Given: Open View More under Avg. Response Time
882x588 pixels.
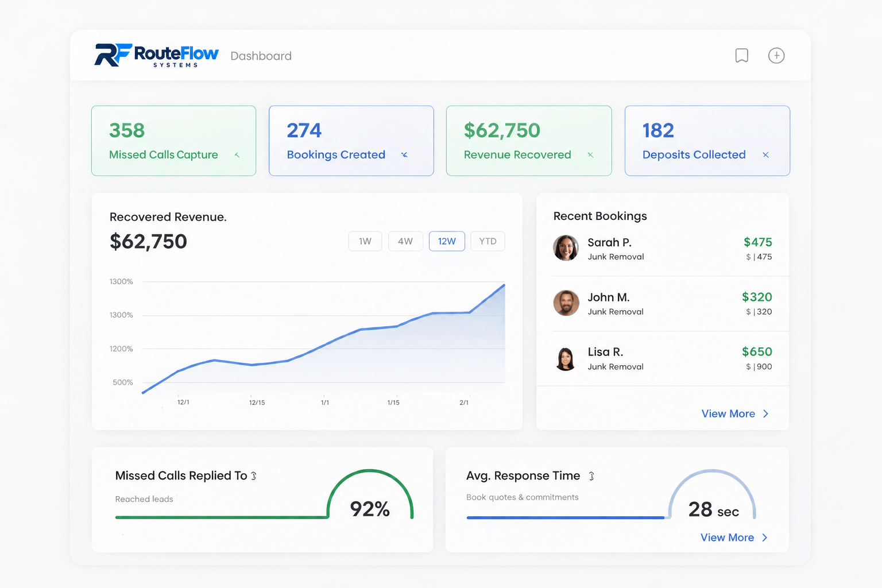Looking at the screenshot, I should point(727,537).
